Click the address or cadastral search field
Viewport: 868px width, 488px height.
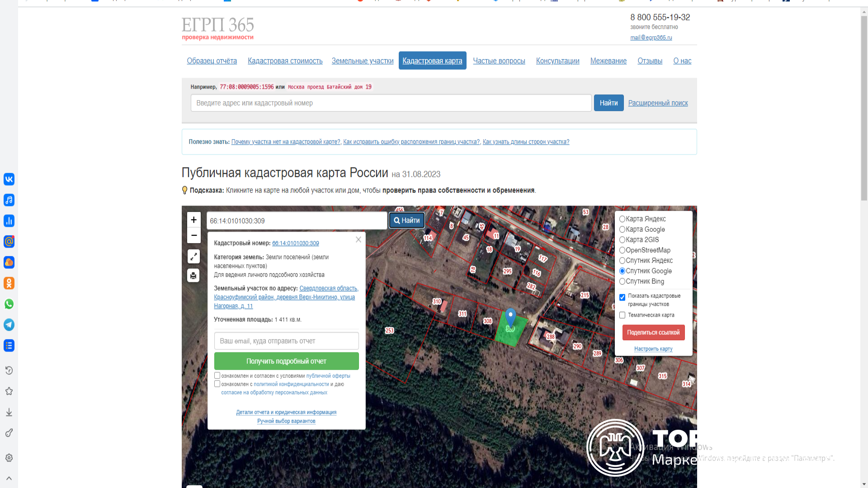[x=391, y=103]
